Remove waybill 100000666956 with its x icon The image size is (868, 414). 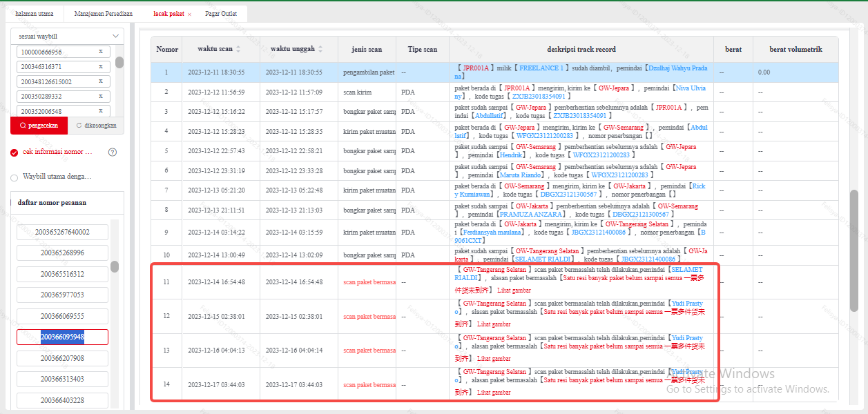pyautogui.click(x=100, y=52)
